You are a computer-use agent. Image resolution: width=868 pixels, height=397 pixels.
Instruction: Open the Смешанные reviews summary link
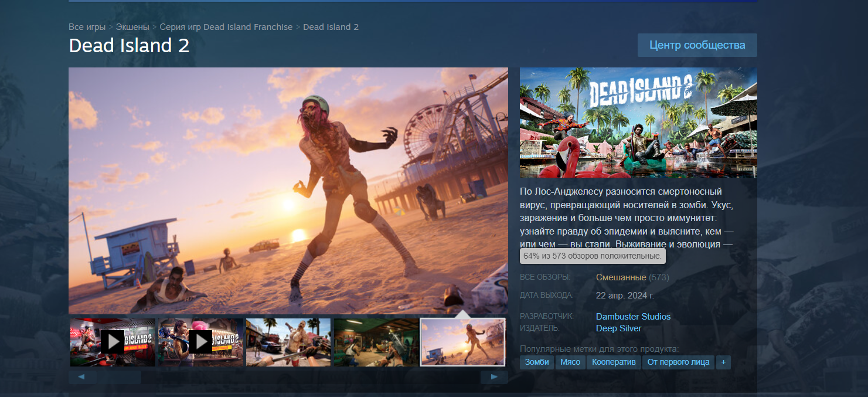[621, 277]
